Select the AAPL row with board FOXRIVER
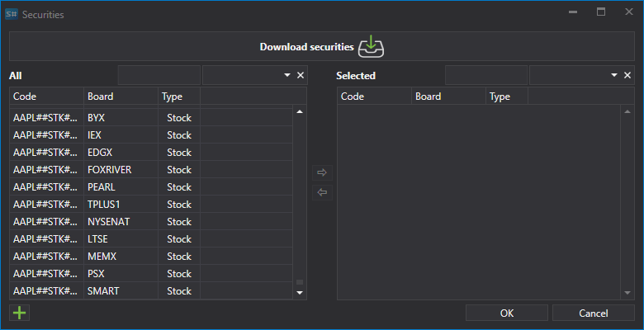Screen dimensions: 644x330 click(x=151, y=169)
